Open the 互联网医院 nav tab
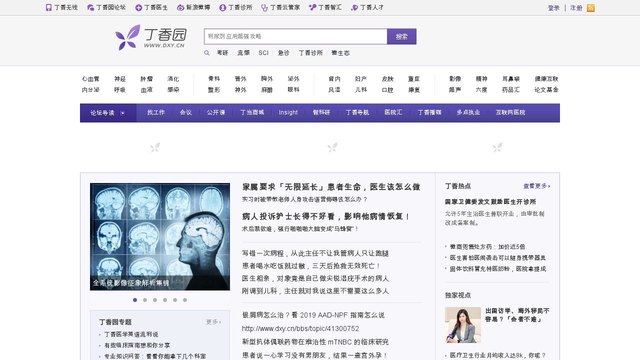640x360 pixels. click(x=510, y=112)
